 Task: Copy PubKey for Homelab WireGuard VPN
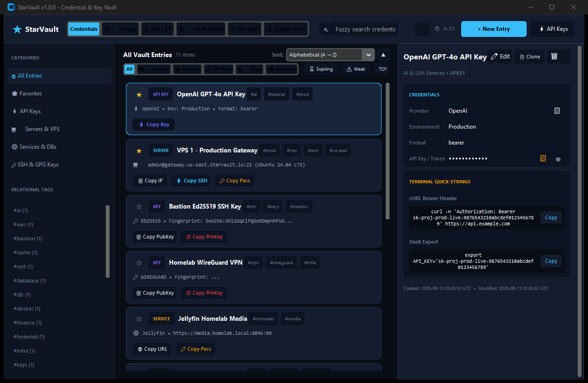155,293
